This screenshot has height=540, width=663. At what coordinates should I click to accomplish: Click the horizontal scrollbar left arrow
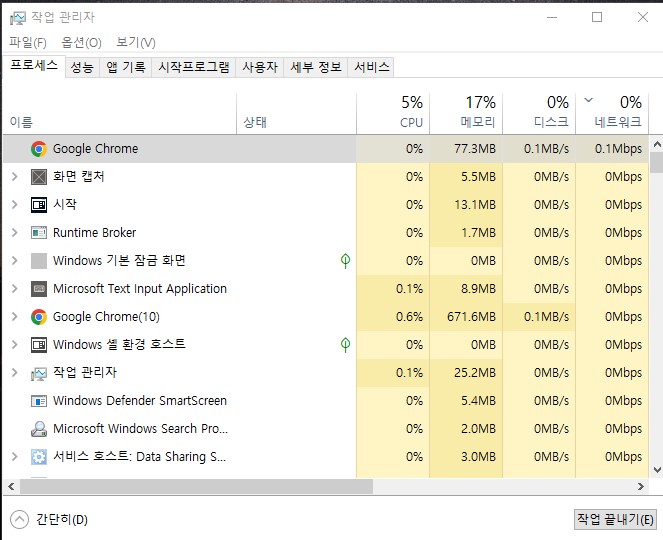[x=11, y=486]
